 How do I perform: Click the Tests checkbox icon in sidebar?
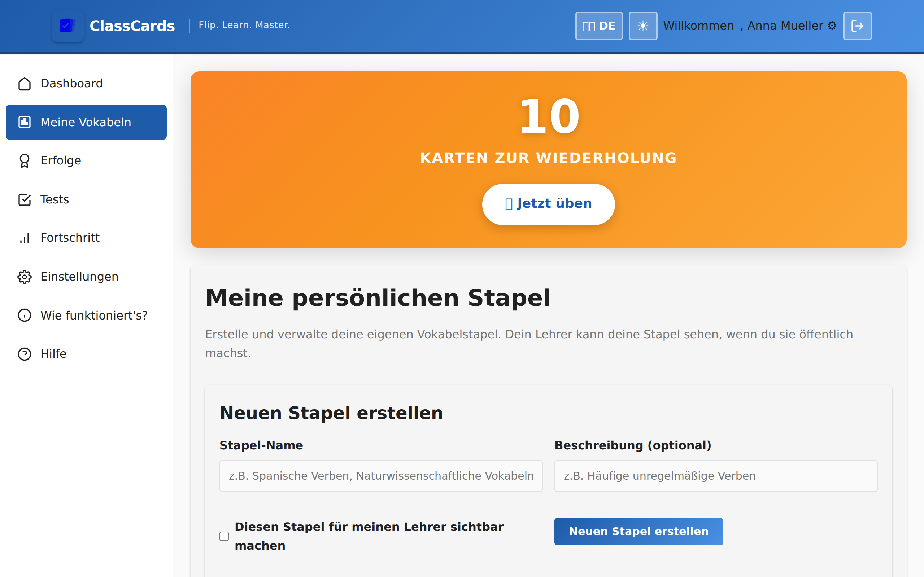[25, 199]
